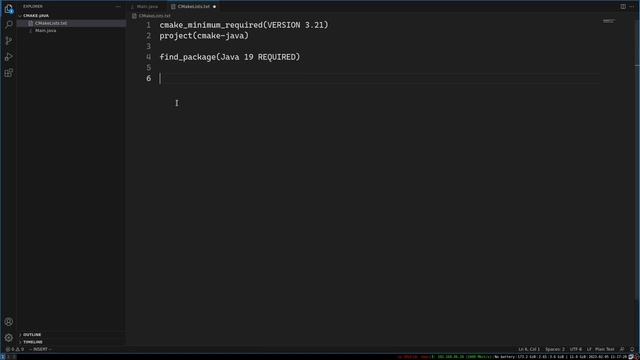Click the Explorer more actions ellipsis
The image size is (640, 360).
(118, 7)
